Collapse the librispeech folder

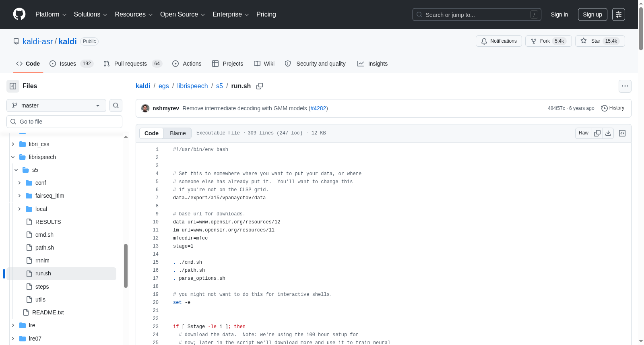pos(13,157)
